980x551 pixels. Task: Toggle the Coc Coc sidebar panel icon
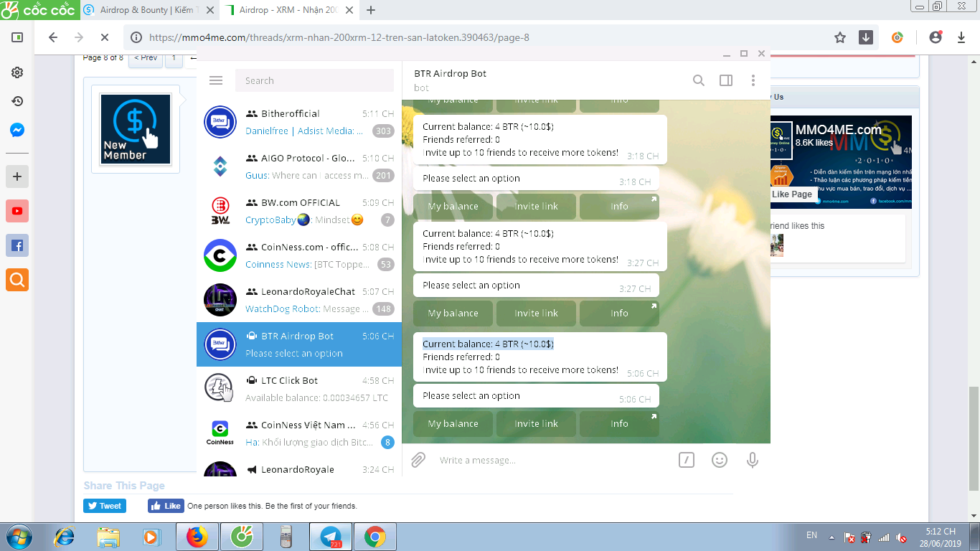pos(17,37)
